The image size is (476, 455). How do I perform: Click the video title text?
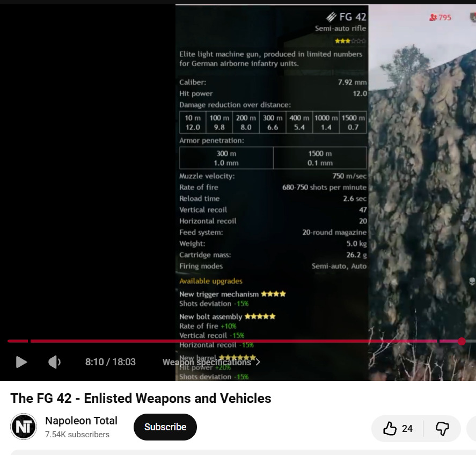(x=141, y=398)
